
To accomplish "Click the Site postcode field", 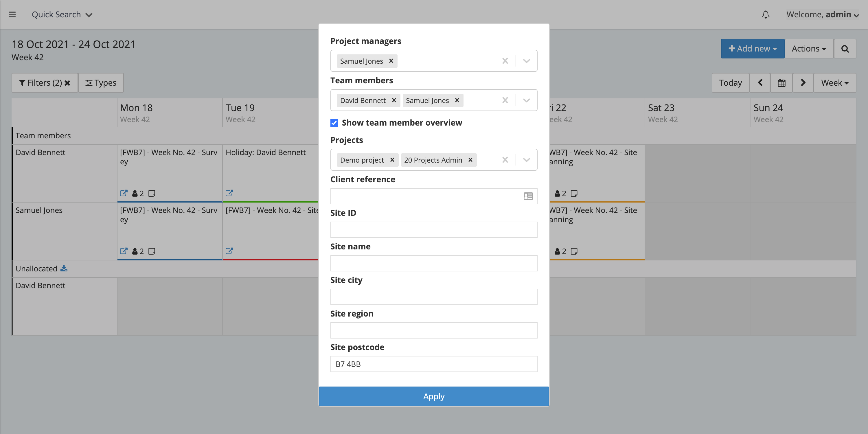I will [434, 364].
